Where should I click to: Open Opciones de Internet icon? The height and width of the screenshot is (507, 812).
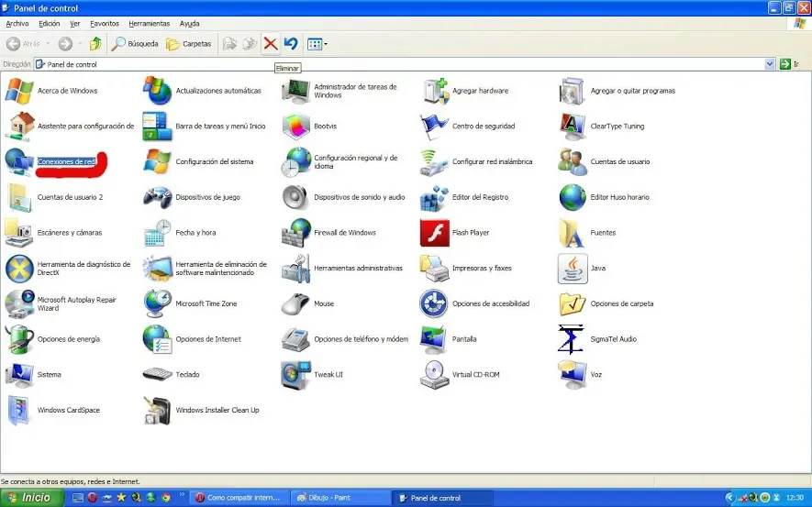158,339
